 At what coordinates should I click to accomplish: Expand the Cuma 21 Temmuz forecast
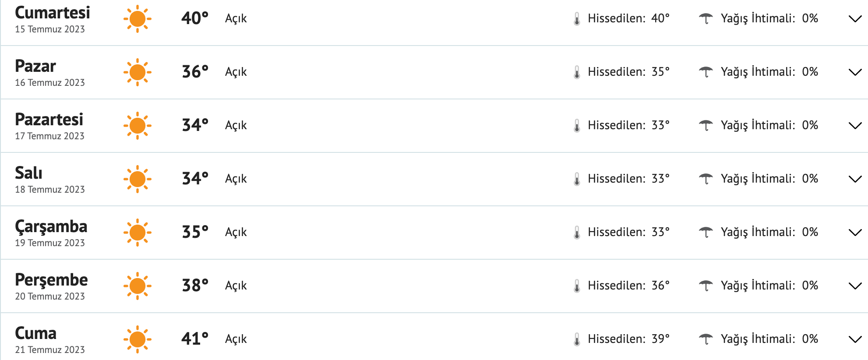point(855,339)
